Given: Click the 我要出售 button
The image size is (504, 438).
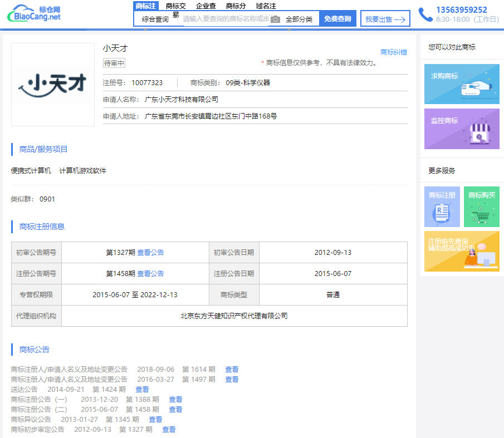Looking at the screenshot, I should pyautogui.click(x=385, y=19).
